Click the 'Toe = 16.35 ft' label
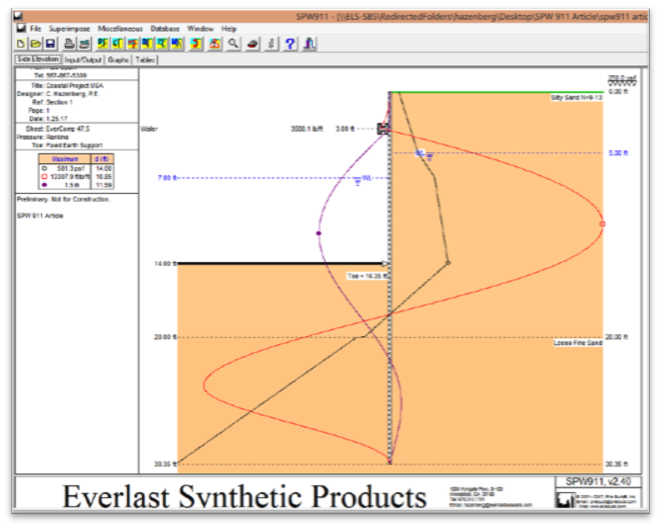The width and height of the screenshot is (661, 528). click(367, 276)
